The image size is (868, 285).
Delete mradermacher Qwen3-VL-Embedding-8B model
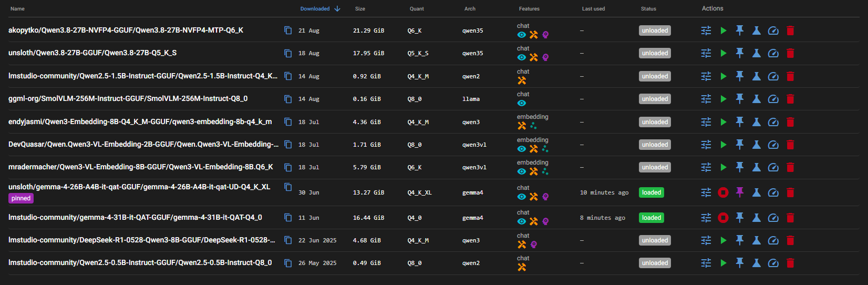click(790, 167)
